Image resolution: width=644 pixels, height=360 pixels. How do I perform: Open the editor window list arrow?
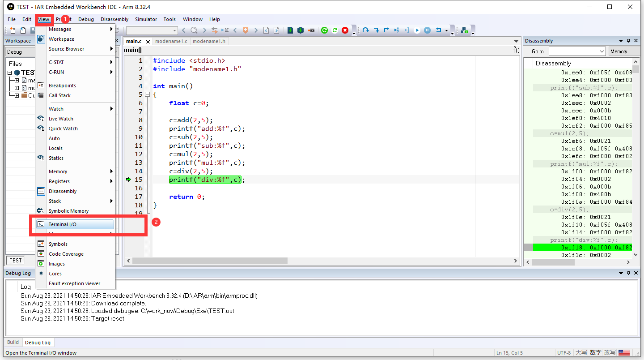(x=516, y=41)
